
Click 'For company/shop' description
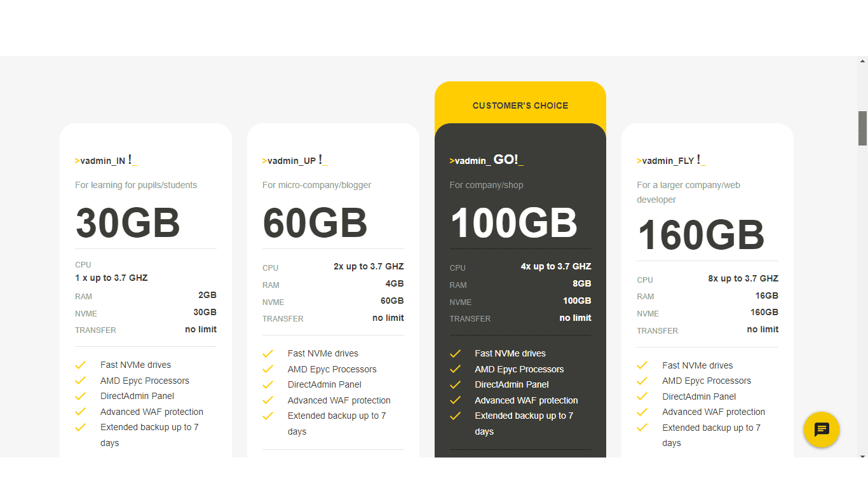486,185
